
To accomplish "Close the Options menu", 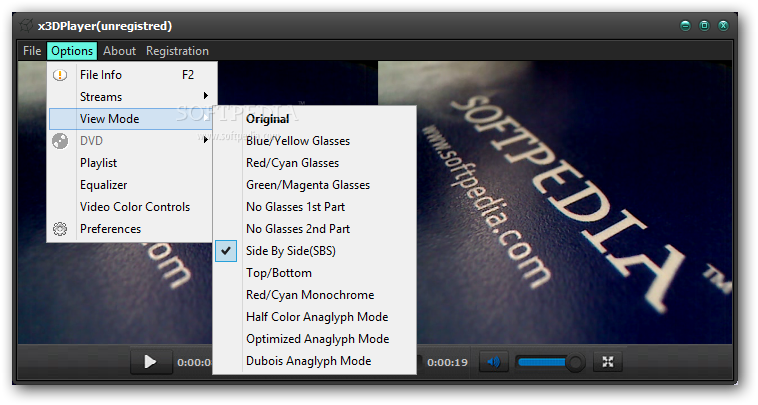I will (72, 51).
